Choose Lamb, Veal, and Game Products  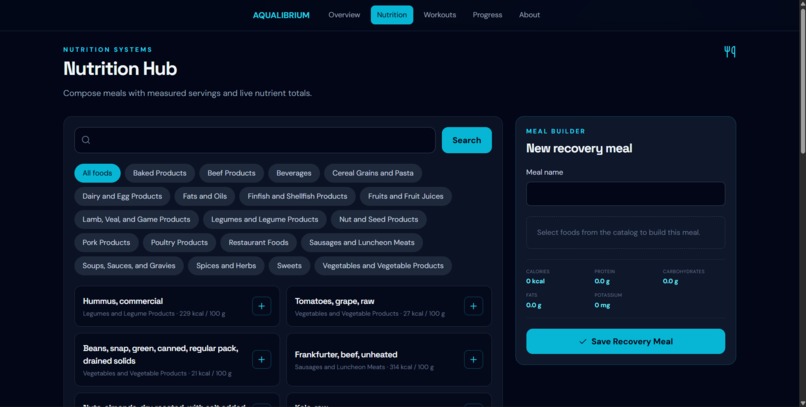click(x=136, y=219)
